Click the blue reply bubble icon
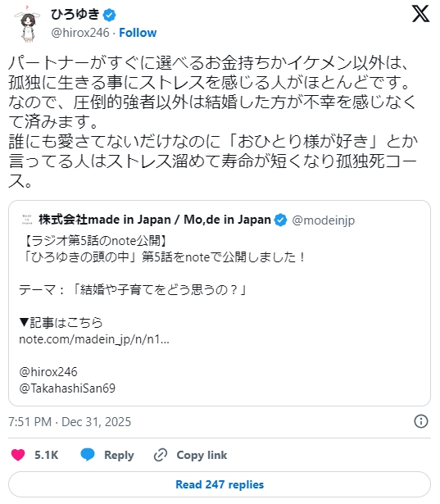Viewport: 440px width, 504px height. [x=88, y=455]
